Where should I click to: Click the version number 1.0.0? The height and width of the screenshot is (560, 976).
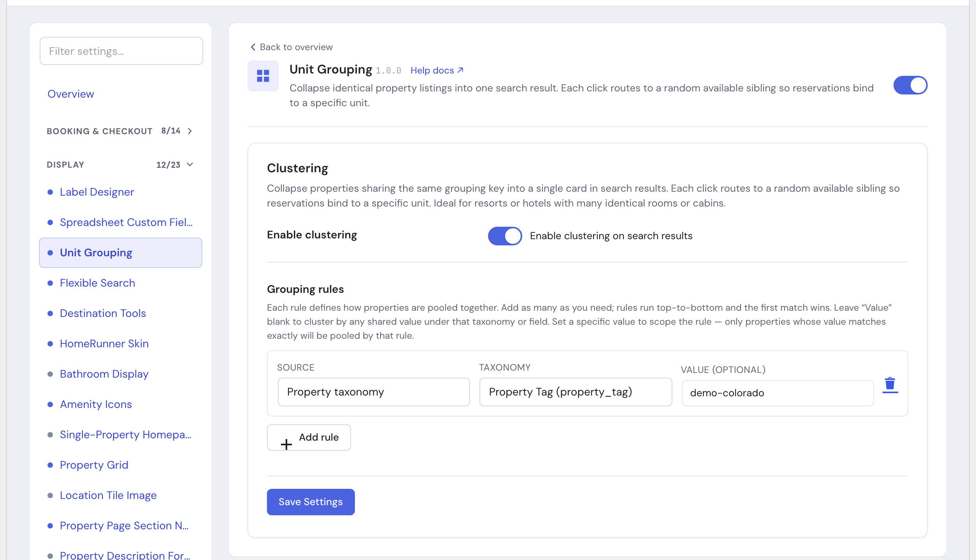tap(388, 71)
